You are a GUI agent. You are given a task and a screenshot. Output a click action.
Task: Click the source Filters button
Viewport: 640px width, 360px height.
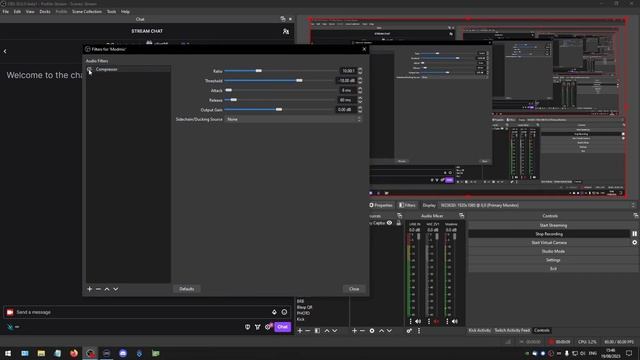(407, 205)
